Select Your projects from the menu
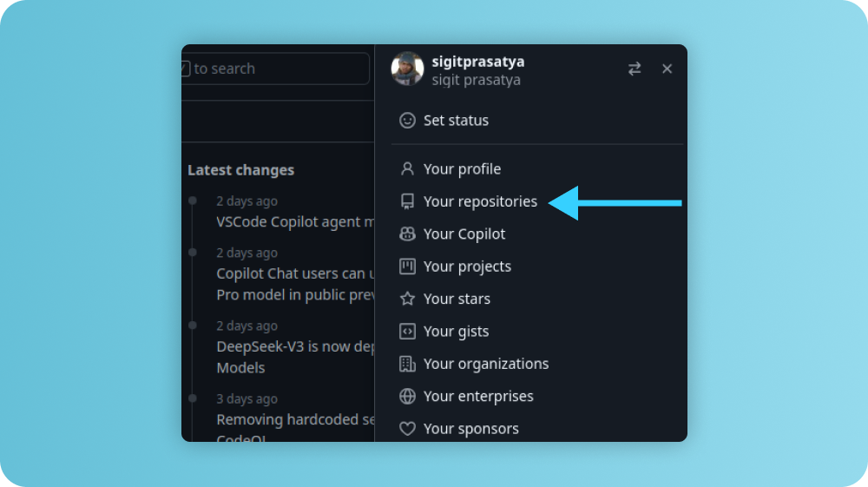Viewport: 868px width, 487px height. (x=467, y=267)
